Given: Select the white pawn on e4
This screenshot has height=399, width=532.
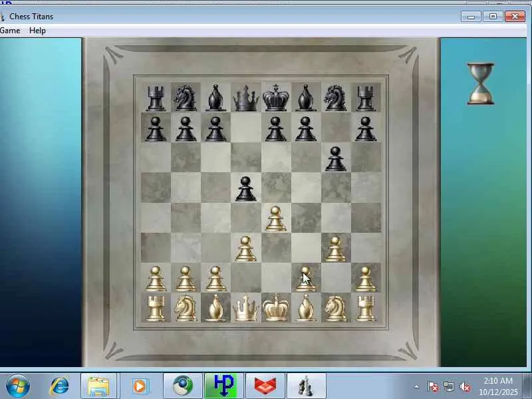Looking at the screenshot, I should [x=276, y=219].
